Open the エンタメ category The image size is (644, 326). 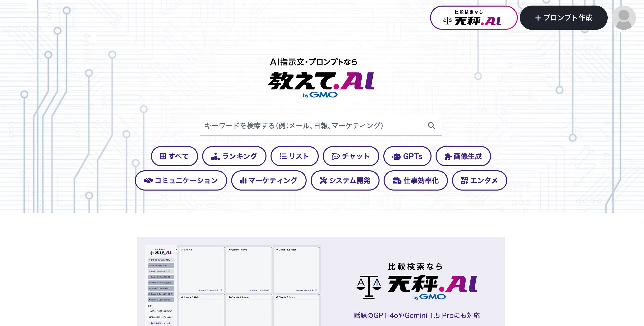point(479,180)
